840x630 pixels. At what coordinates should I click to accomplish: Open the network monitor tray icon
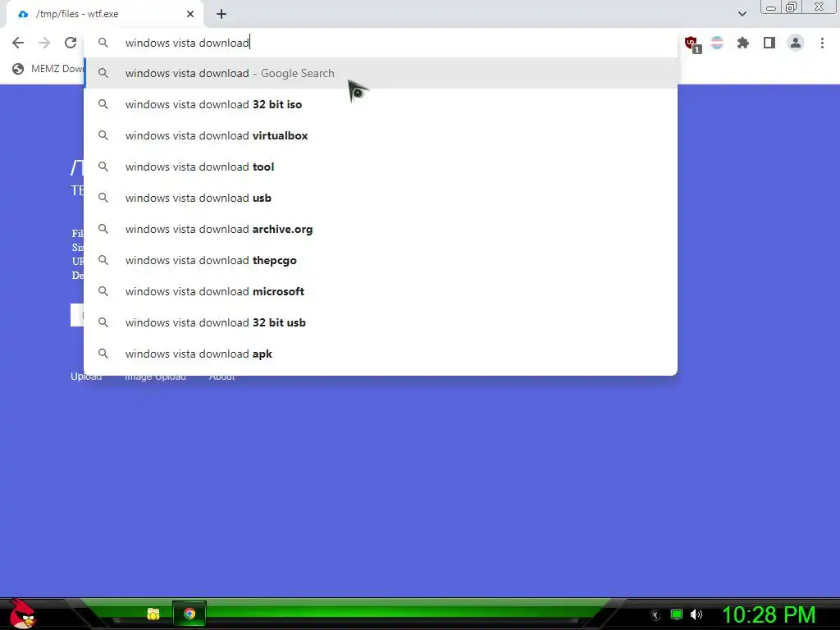coord(677,614)
